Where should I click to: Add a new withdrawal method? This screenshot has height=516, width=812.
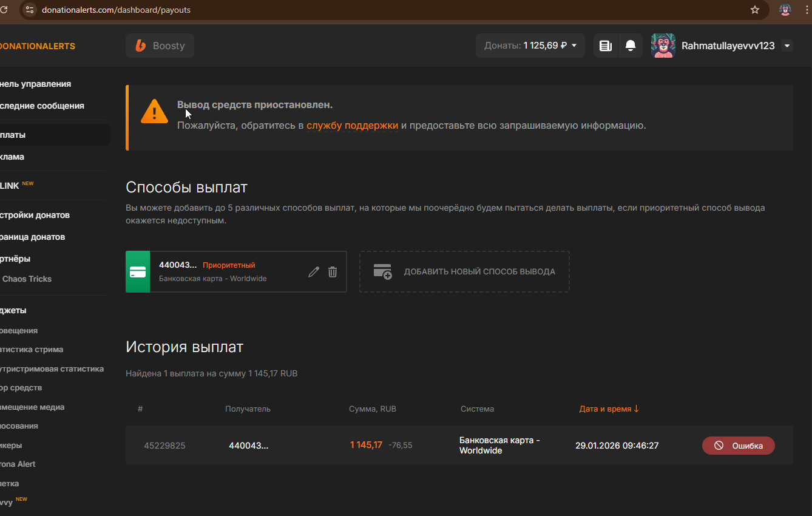[x=464, y=272]
